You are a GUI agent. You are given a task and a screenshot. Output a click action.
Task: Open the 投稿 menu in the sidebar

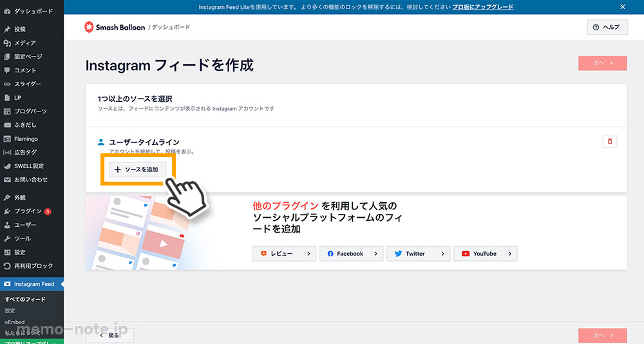tap(32, 29)
